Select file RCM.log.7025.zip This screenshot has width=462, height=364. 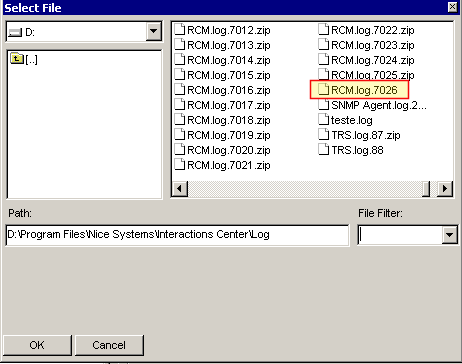(367, 75)
